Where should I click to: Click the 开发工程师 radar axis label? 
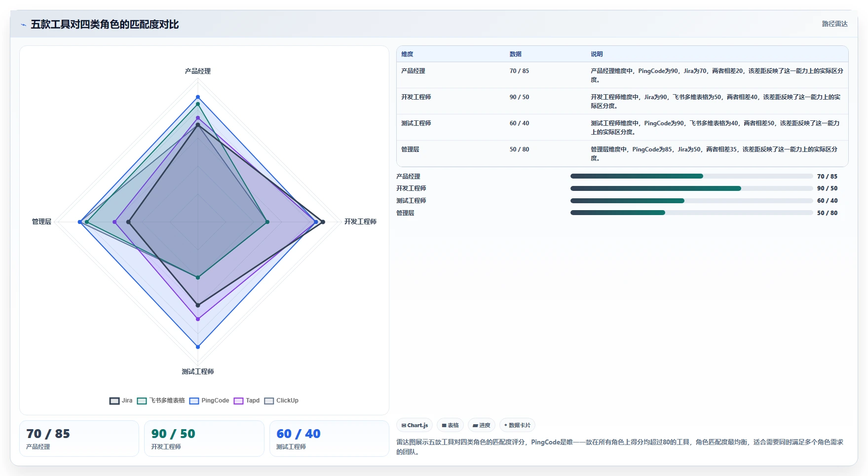click(360, 222)
